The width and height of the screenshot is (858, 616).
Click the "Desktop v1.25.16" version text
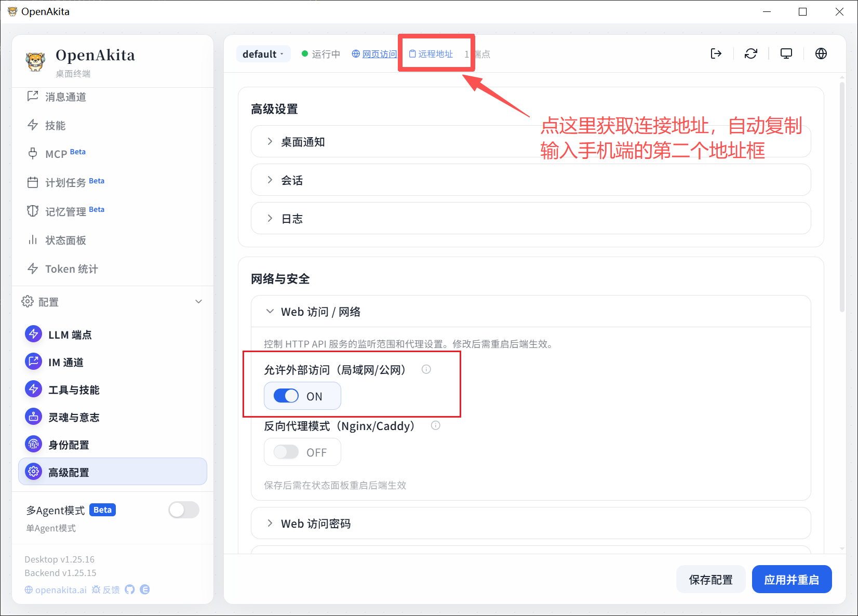(60, 559)
